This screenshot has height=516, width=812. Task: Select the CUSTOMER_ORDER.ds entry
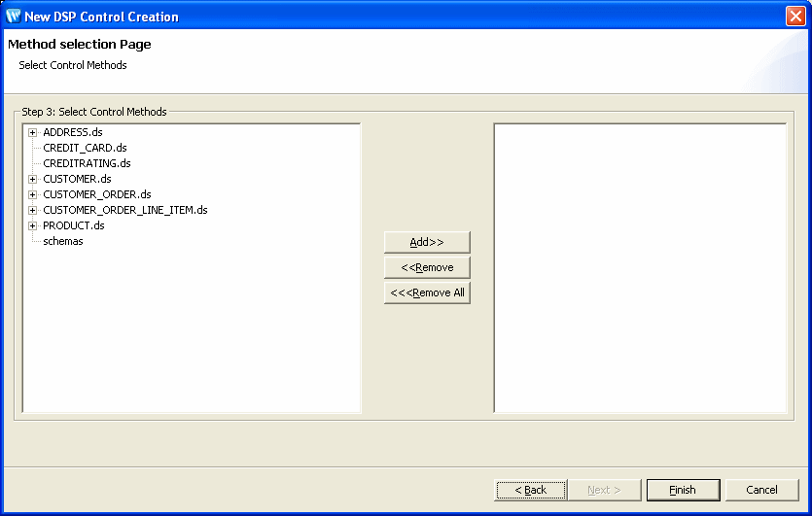[x=97, y=194]
